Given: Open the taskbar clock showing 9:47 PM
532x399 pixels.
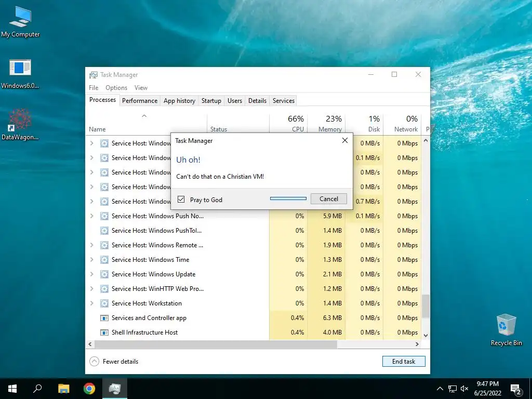Looking at the screenshot, I should pos(487,389).
